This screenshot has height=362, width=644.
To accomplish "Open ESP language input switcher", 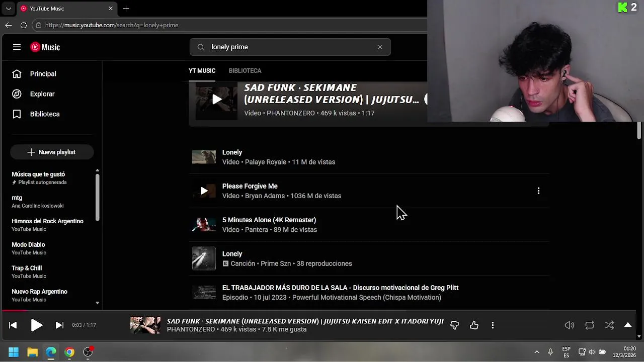I will [566, 352].
